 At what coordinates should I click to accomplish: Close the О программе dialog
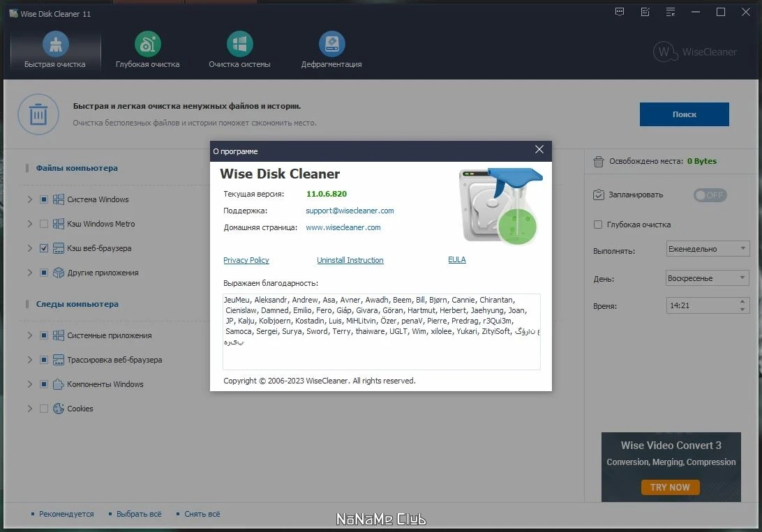539,149
